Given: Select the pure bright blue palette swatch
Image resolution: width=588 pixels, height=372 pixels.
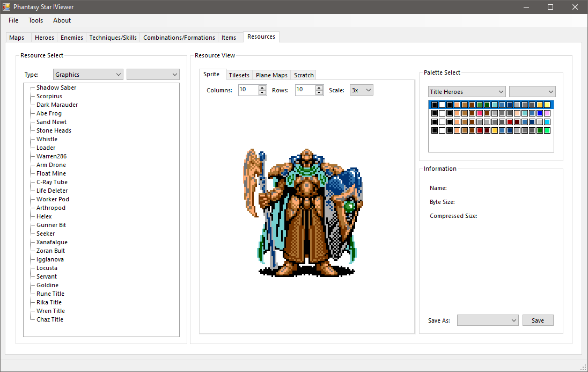Looking at the screenshot, I should [540, 113].
